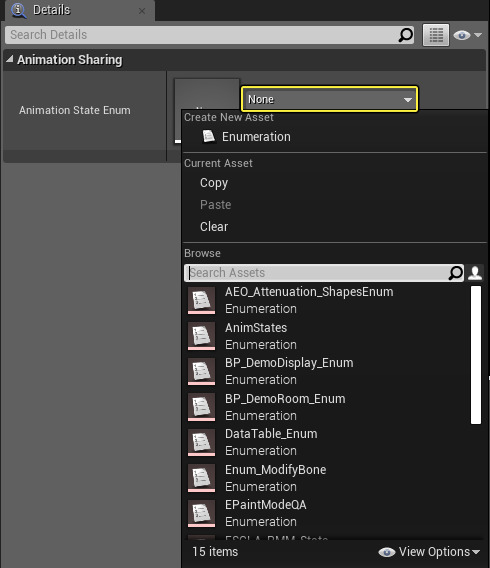
Task: Click the AnimStates thumbnail icon
Action: (201, 336)
